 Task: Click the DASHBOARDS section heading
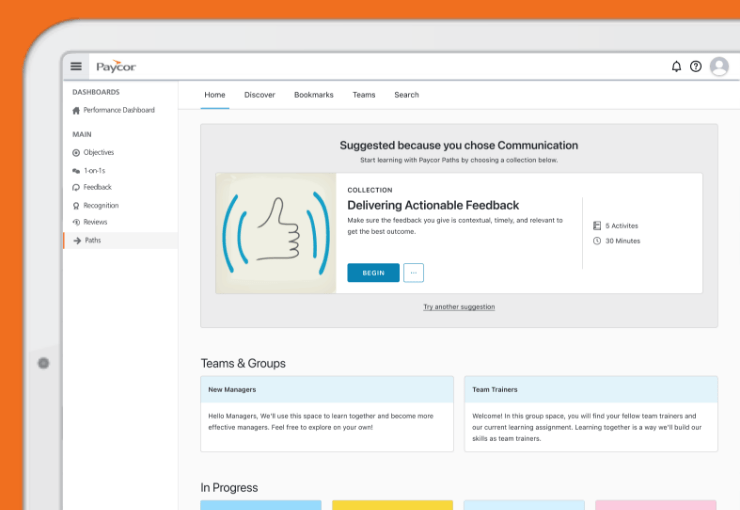pyautogui.click(x=96, y=92)
